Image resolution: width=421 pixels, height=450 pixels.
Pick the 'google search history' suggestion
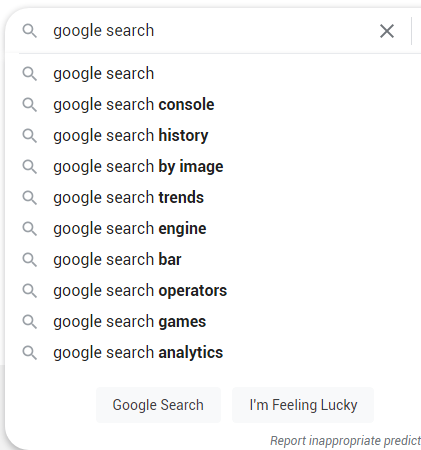click(x=213, y=136)
